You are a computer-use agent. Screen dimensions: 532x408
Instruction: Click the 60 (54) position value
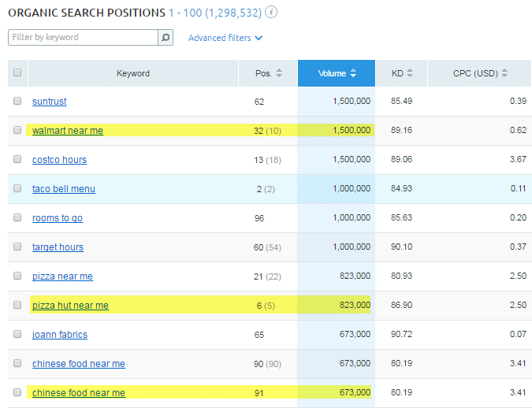[267, 247]
